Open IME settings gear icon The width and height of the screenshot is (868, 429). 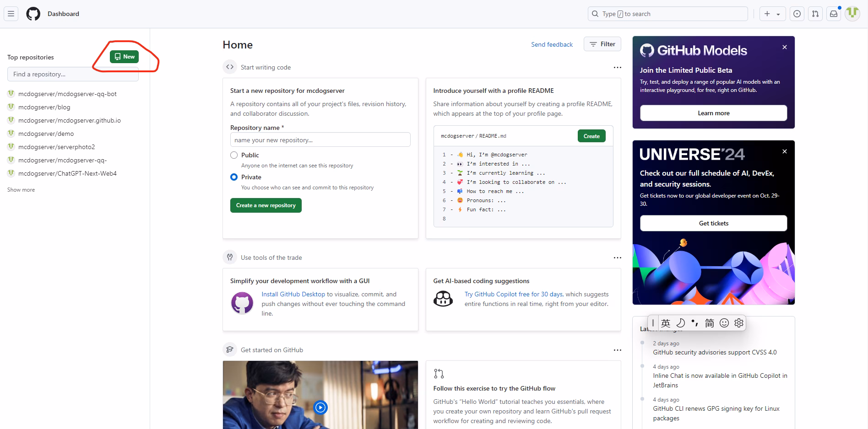tap(739, 323)
